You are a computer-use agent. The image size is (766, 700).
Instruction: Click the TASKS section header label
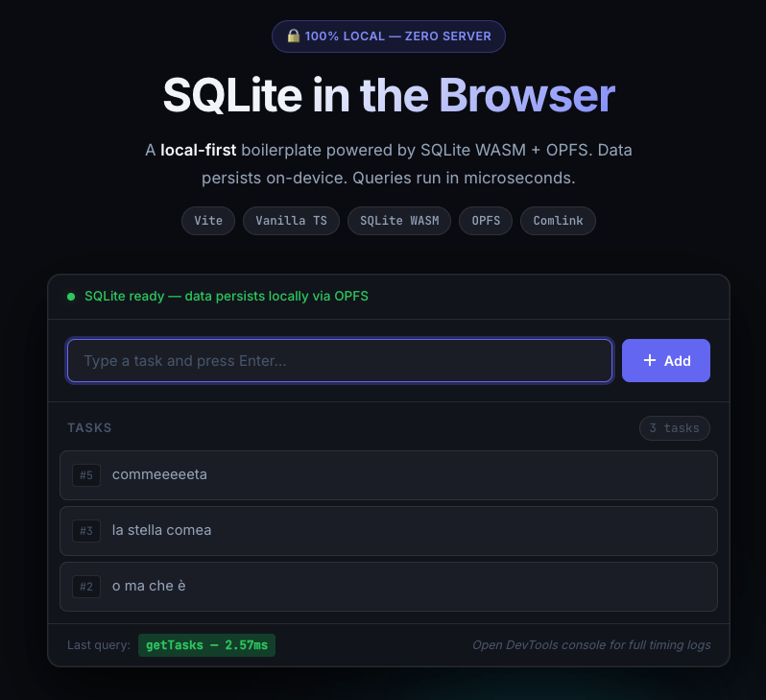click(89, 428)
